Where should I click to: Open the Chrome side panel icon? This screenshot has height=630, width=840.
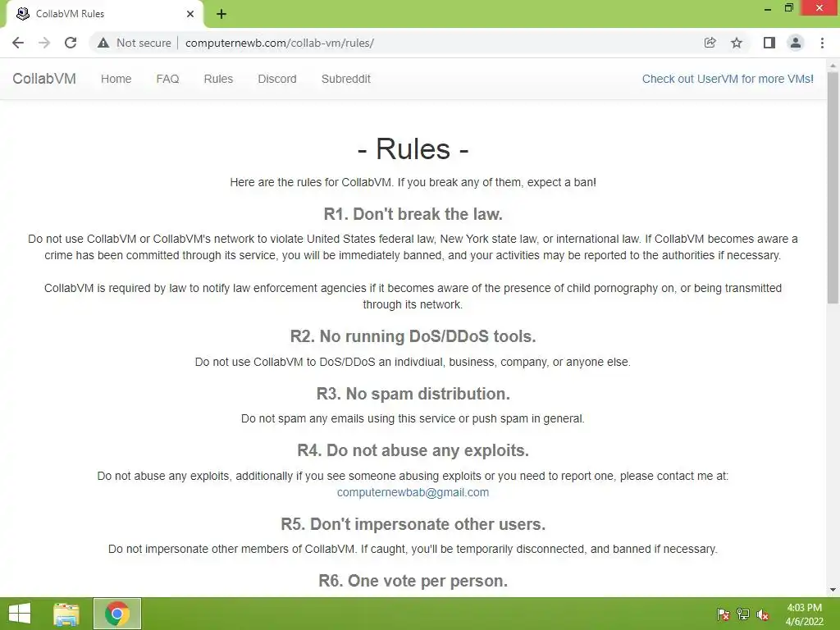click(769, 43)
